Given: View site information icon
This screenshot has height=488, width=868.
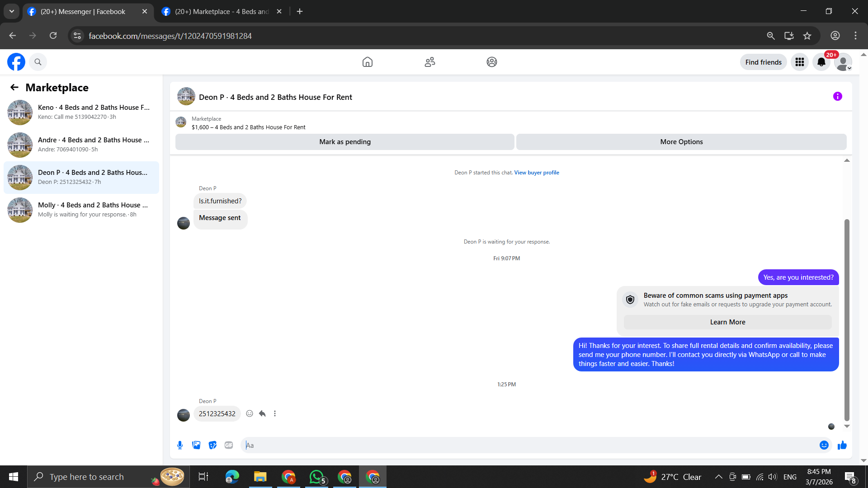Looking at the screenshot, I should click(x=77, y=36).
